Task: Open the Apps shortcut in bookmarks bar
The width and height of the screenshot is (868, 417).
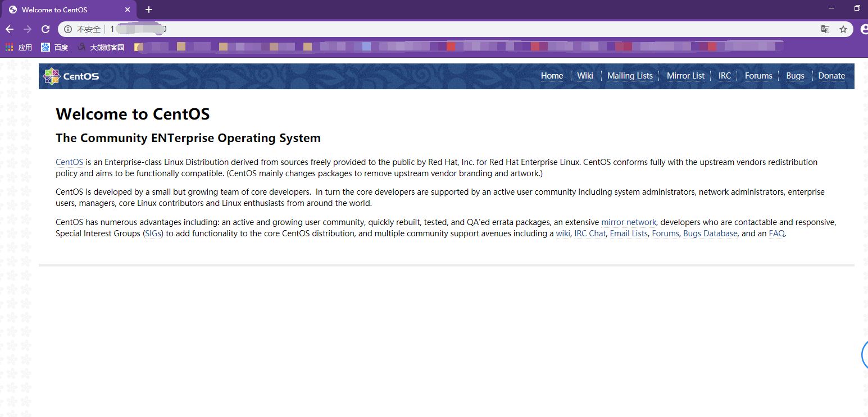Action: click(x=19, y=48)
